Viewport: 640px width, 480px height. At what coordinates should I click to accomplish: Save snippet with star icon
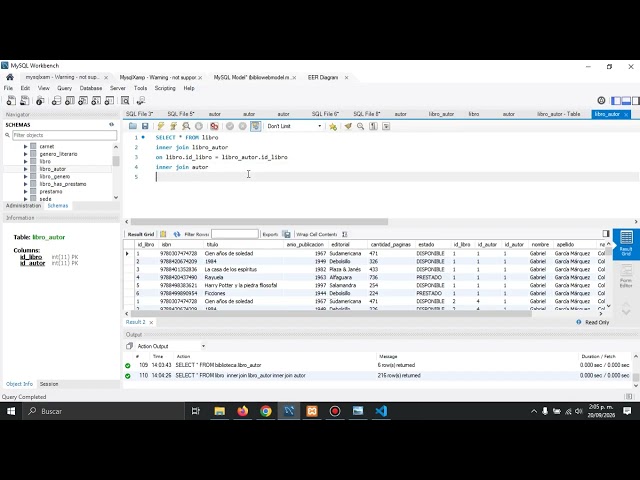(333, 126)
